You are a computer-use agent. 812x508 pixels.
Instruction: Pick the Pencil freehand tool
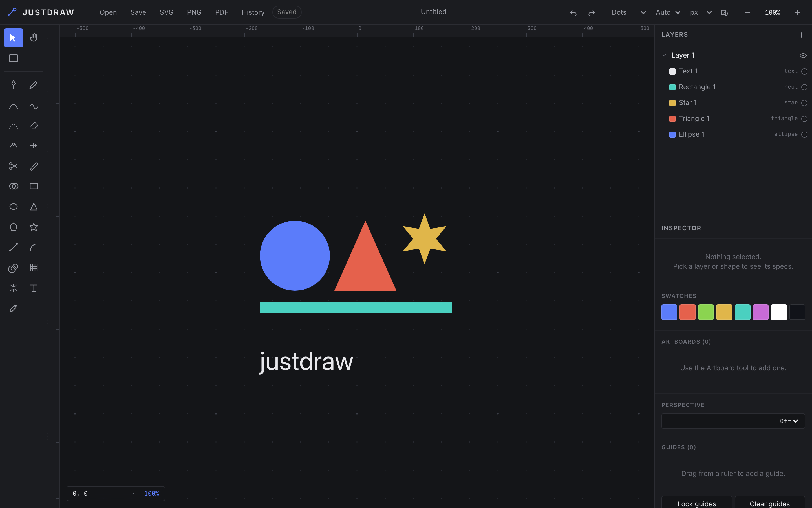pyautogui.click(x=34, y=85)
